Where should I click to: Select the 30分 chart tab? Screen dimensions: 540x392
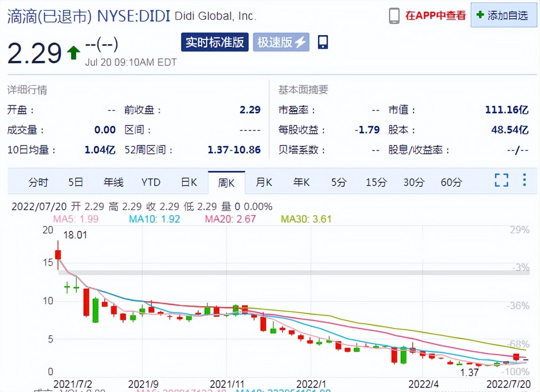tap(413, 182)
